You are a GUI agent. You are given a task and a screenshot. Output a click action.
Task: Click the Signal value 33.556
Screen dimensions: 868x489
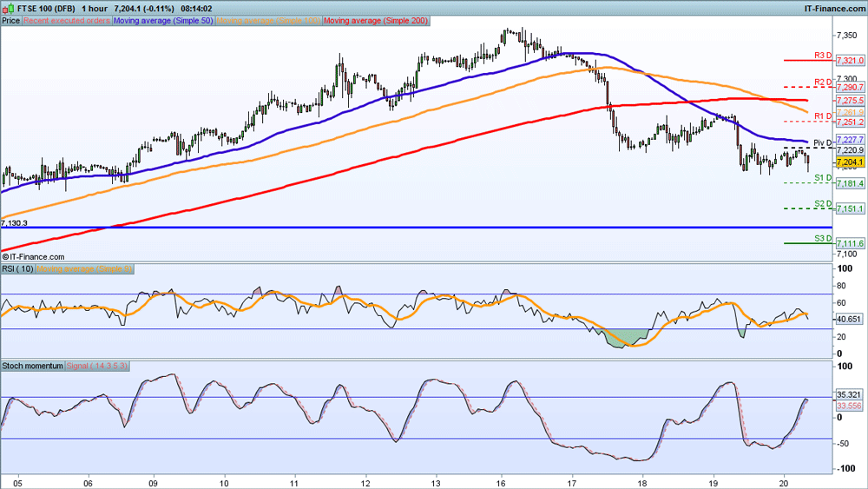(849, 406)
